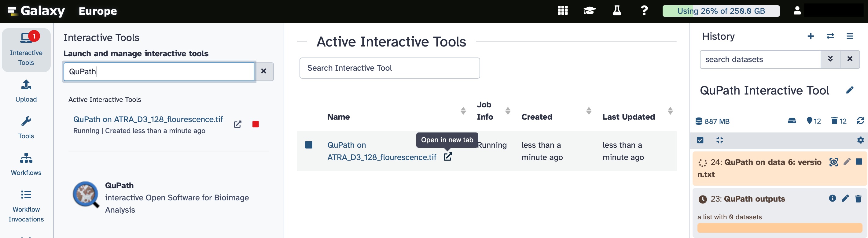Sort table by Created column
868x238 pixels.
589,110
